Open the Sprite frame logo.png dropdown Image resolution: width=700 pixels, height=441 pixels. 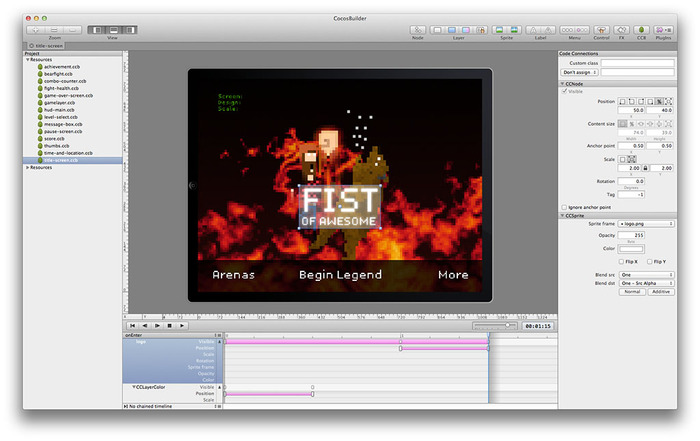click(646, 224)
